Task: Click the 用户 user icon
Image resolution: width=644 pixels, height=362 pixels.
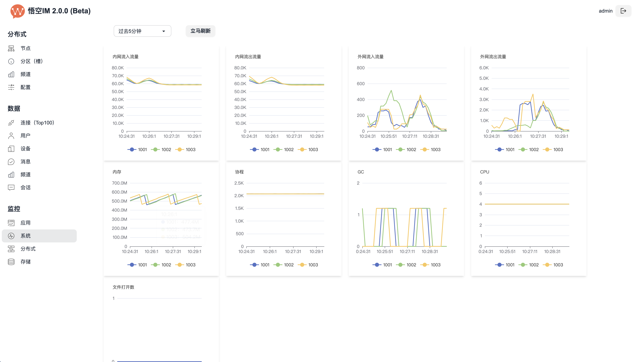Action: pyautogui.click(x=11, y=136)
